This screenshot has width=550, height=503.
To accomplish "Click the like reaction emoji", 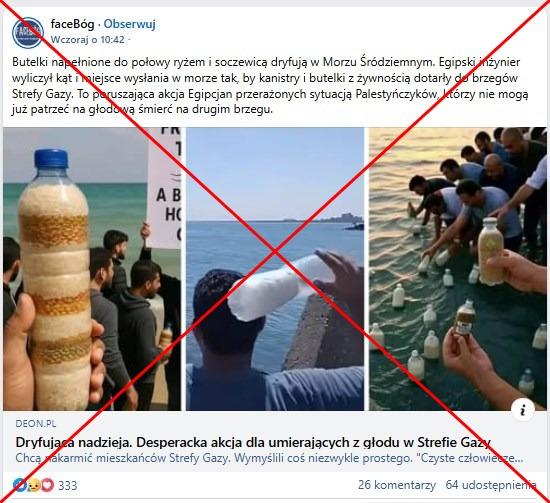I will (19, 485).
